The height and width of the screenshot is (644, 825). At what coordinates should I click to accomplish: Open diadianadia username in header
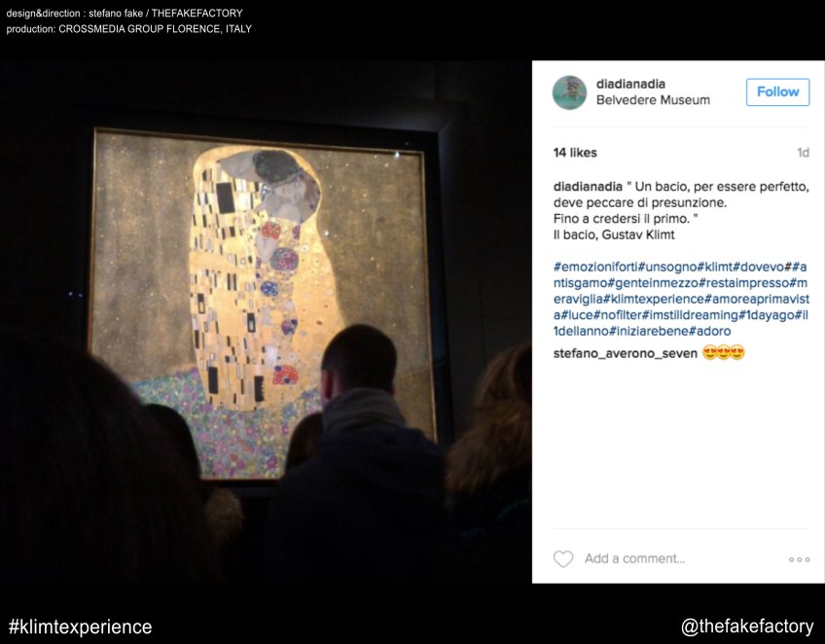click(630, 84)
